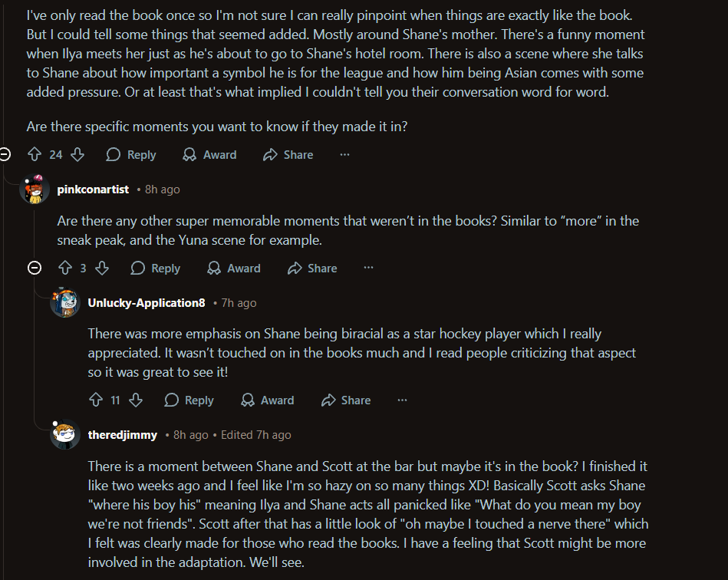The image size is (728, 580).
Task: Open pinkconartist's user profile link
Action: click(x=93, y=189)
